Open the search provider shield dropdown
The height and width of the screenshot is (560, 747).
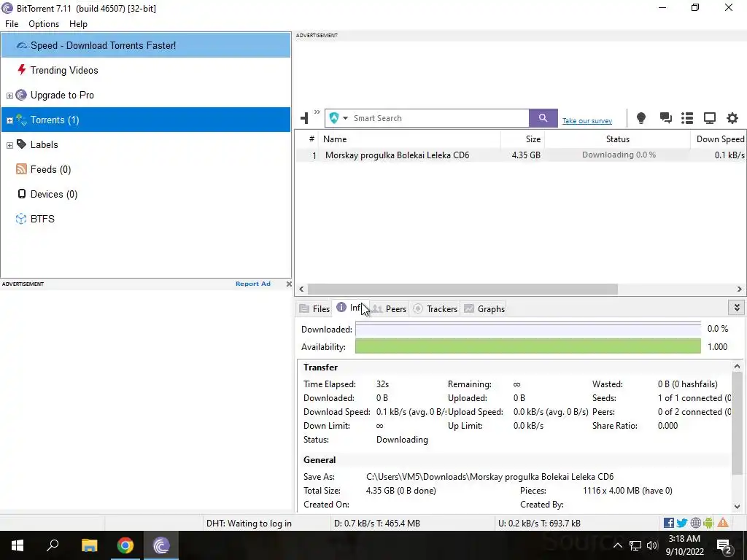click(x=338, y=118)
